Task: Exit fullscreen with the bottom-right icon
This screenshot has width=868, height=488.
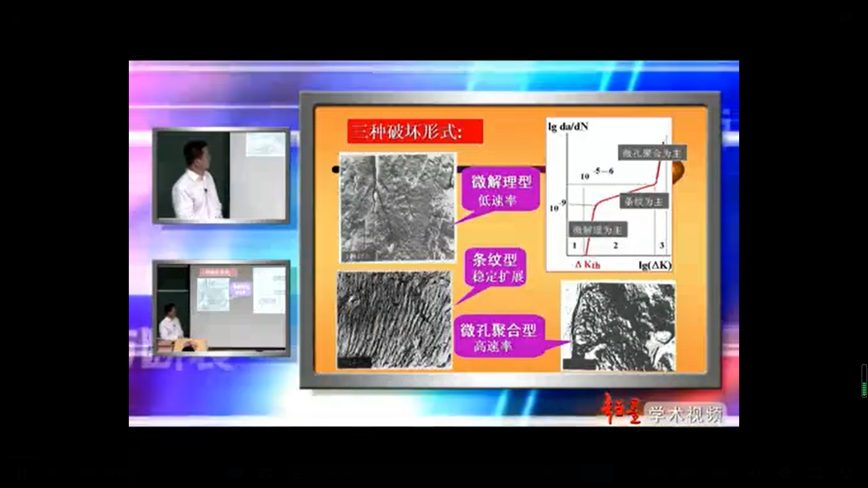Action: tap(845, 473)
